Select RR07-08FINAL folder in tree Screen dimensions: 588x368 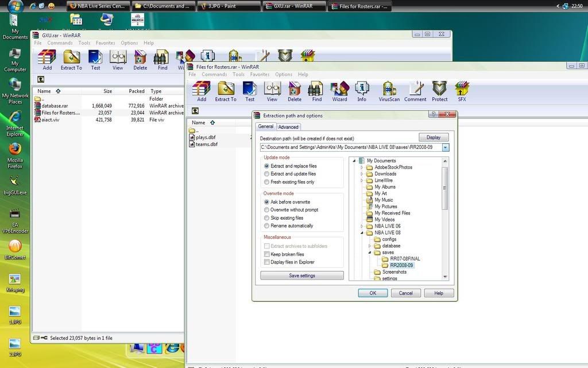click(405, 259)
